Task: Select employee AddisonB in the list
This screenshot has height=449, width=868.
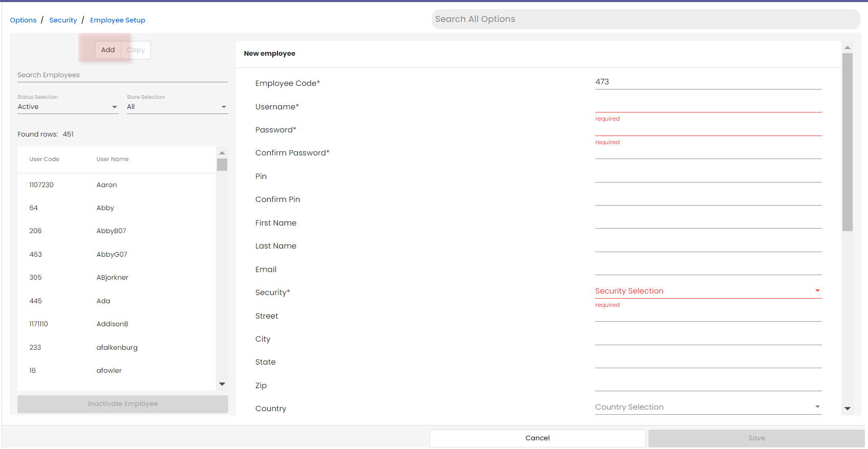Action: click(117, 324)
